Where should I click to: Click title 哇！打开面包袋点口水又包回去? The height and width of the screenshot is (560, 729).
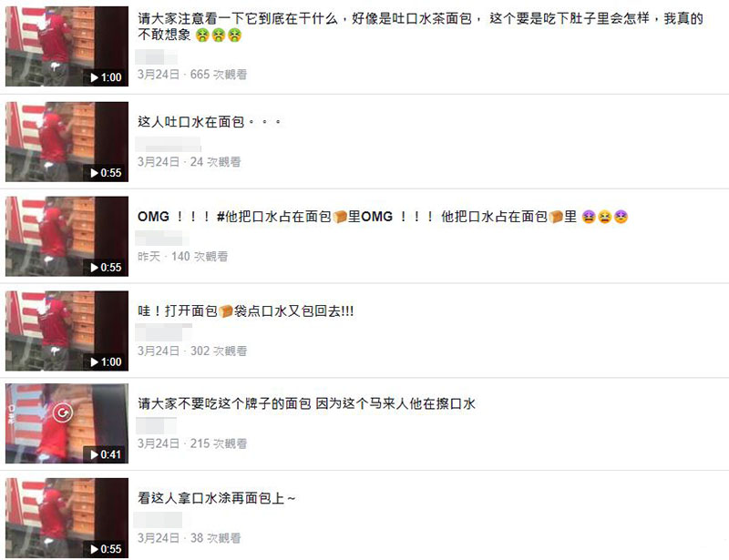click(x=245, y=311)
